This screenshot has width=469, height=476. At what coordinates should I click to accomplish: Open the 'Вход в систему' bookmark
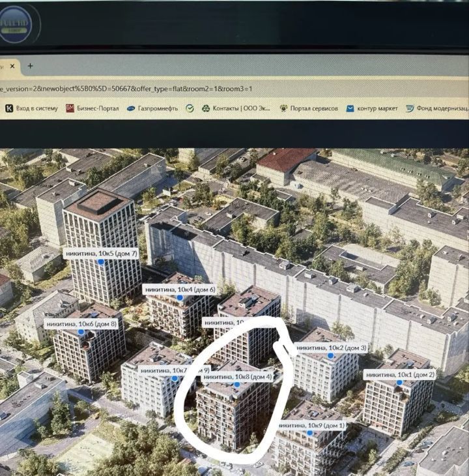click(31, 108)
